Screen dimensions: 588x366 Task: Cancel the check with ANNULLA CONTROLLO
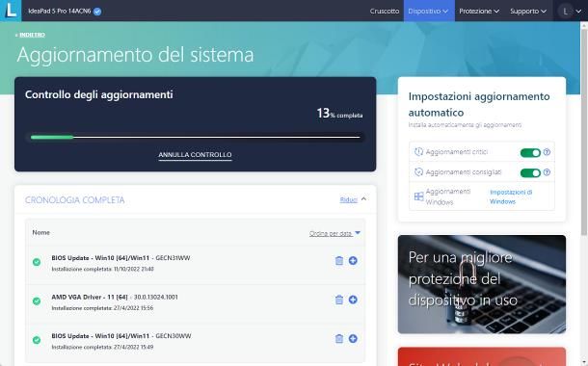pyautogui.click(x=195, y=155)
